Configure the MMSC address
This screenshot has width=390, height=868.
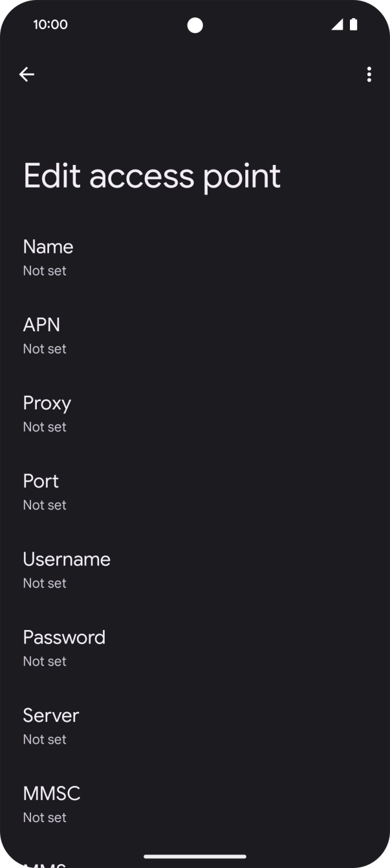click(51, 794)
